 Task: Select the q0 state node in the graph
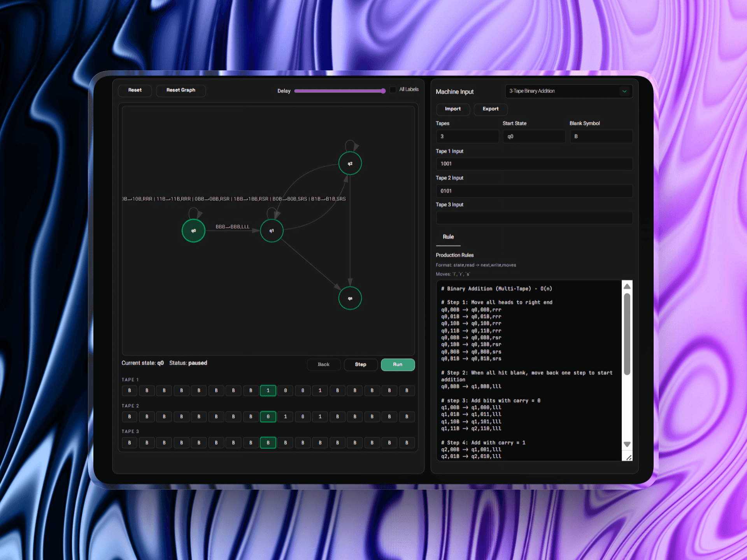pos(193,230)
